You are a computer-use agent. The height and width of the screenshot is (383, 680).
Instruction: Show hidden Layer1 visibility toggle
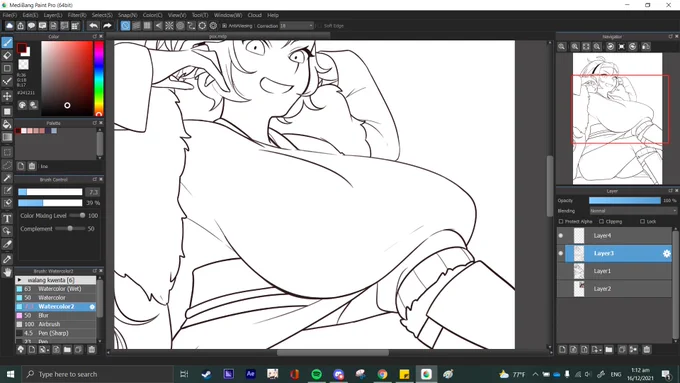561,271
